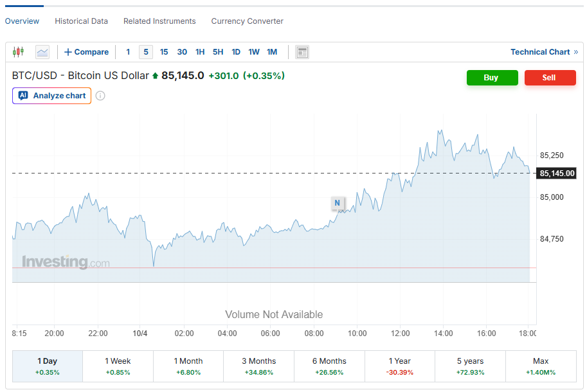Select the Max range

[541, 366]
